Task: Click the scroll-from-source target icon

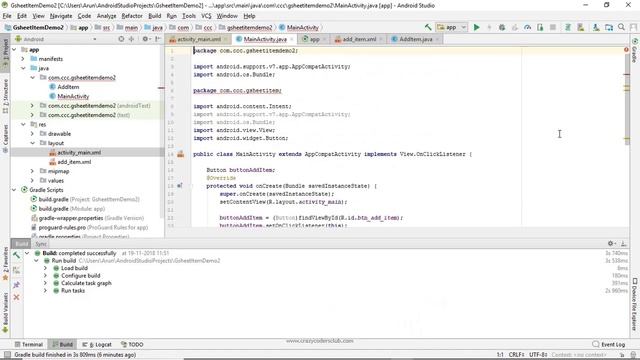Action: coord(121,39)
